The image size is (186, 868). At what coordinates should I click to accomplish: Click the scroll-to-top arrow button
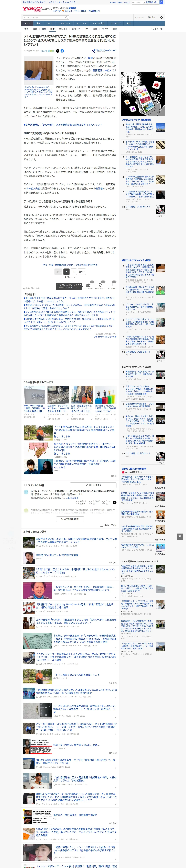[x=180, y=537]
